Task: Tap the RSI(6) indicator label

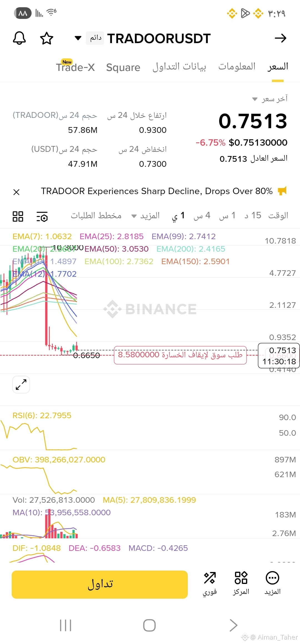Action: coord(42,415)
